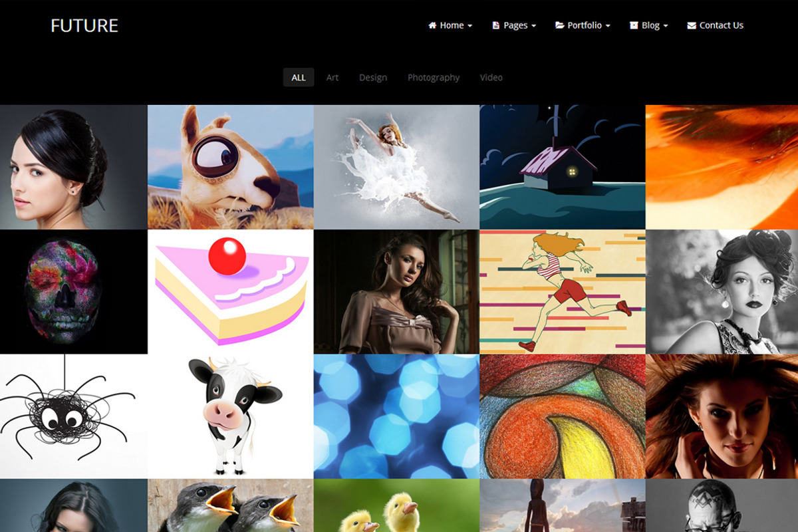
Task: Expand the Pages dropdown arrow
Action: (x=533, y=26)
